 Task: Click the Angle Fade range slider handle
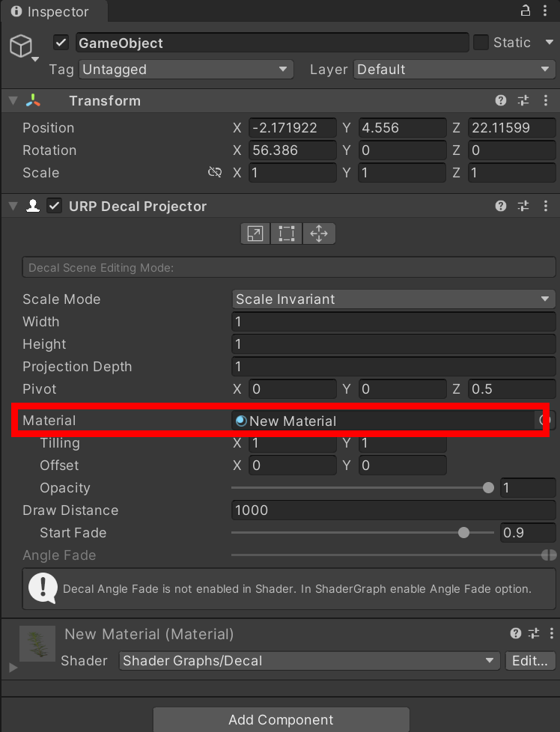[549, 555]
